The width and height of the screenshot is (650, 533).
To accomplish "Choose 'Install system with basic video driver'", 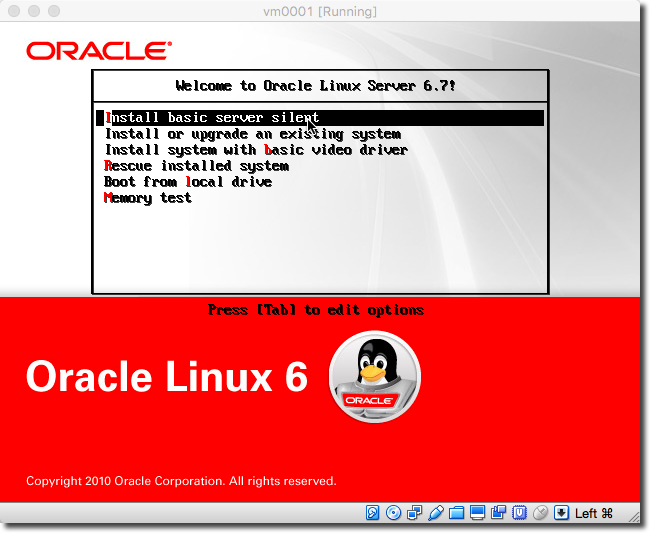I will (x=256, y=150).
